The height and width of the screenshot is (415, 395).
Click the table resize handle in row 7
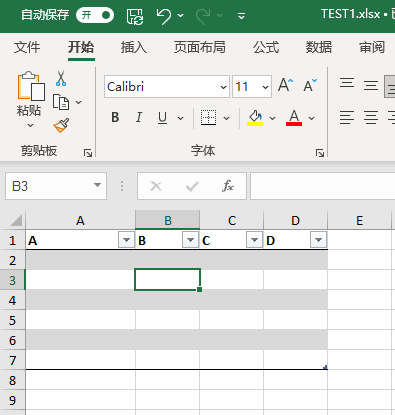pos(325,367)
